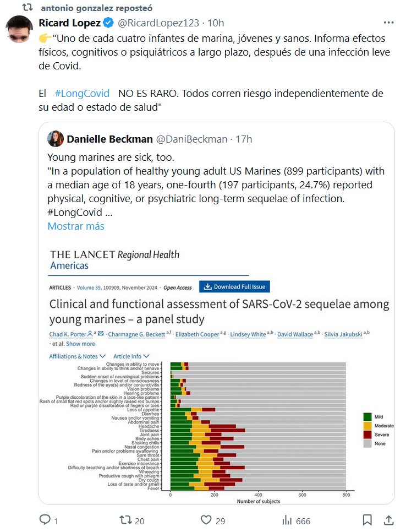Open the view analytics bar icon

(x=287, y=520)
